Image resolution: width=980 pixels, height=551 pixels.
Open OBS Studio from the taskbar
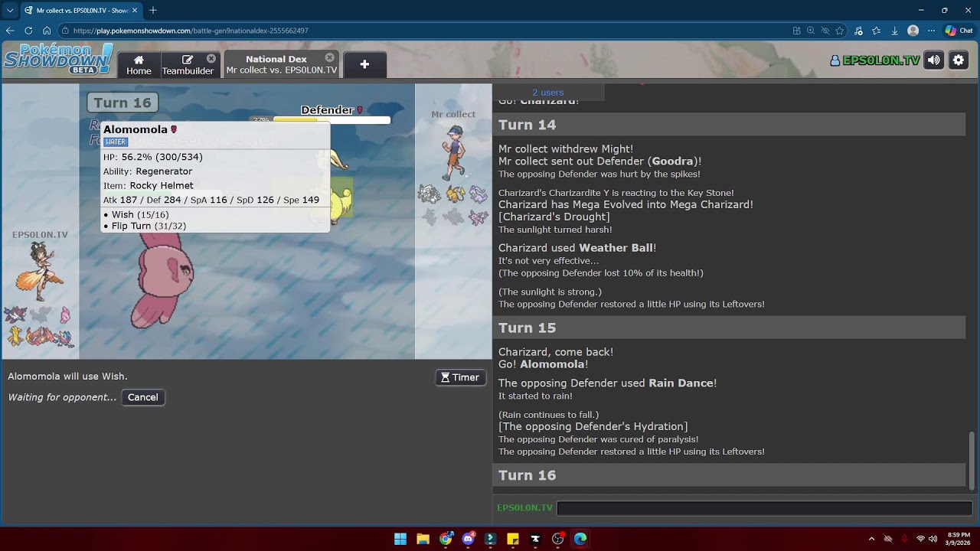coord(557,539)
